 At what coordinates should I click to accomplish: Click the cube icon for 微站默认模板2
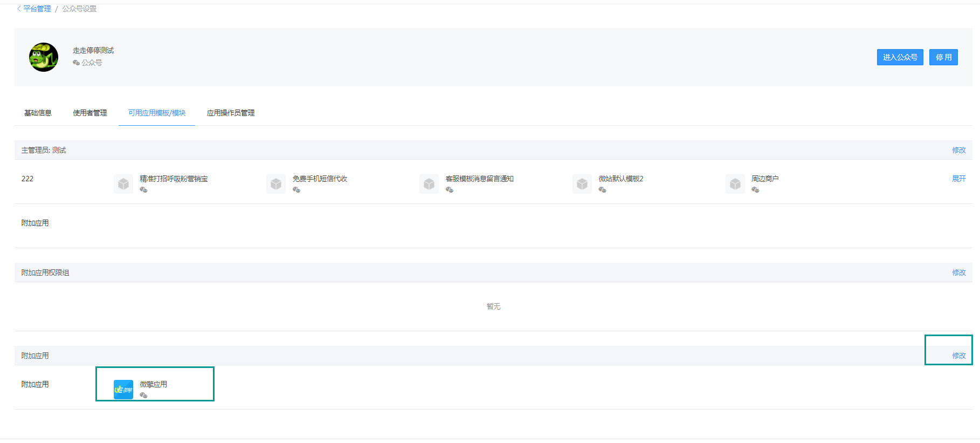pyautogui.click(x=582, y=184)
